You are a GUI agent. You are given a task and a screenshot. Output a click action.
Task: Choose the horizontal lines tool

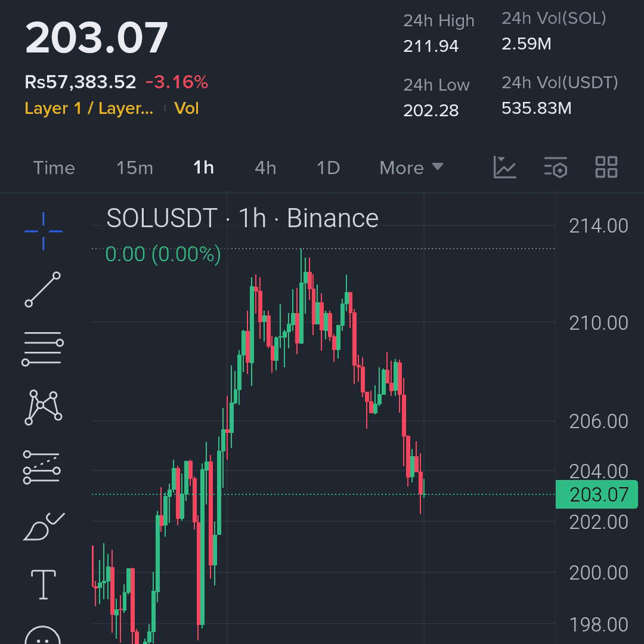coord(43,349)
